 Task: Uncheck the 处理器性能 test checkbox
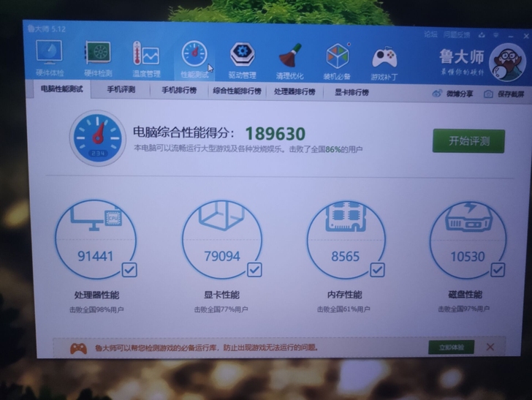point(129,270)
